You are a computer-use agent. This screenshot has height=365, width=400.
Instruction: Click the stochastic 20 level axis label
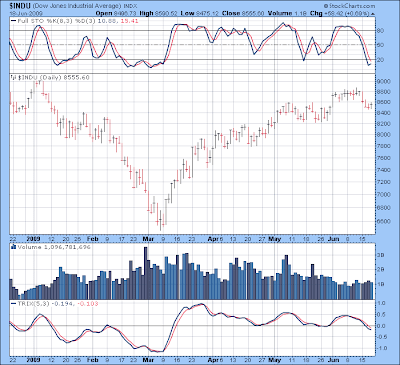click(x=380, y=60)
